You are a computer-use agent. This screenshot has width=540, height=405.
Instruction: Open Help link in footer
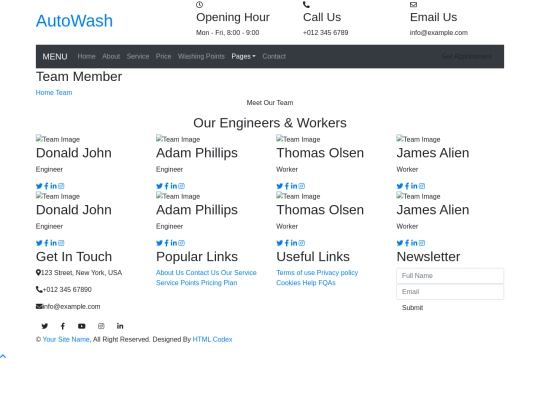pyautogui.click(x=309, y=283)
